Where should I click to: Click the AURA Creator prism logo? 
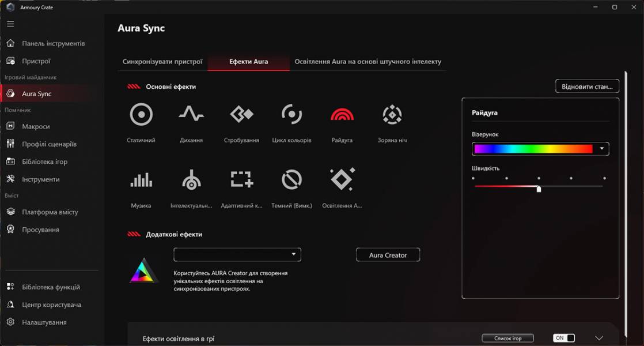143,270
